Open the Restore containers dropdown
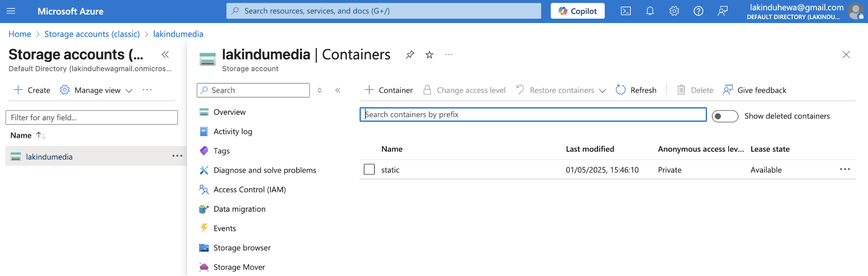The height and width of the screenshot is (276, 868). coord(561,90)
